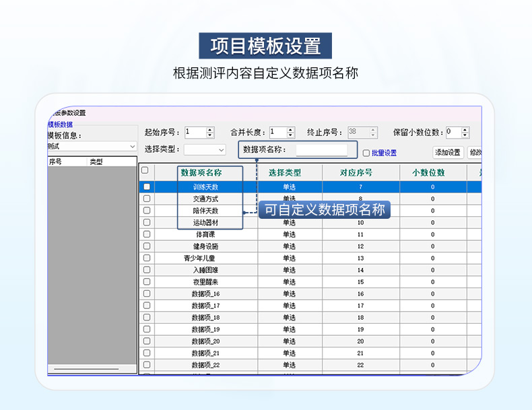Screen dimensions: 532x410
Task: Toggle the select-all checkbox in table header
Action: tap(145, 171)
